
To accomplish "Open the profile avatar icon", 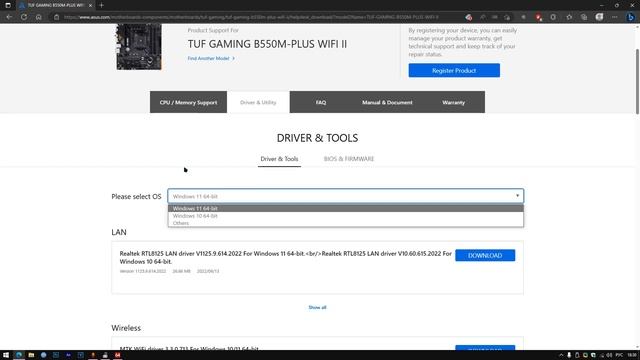I will pos(599,17).
